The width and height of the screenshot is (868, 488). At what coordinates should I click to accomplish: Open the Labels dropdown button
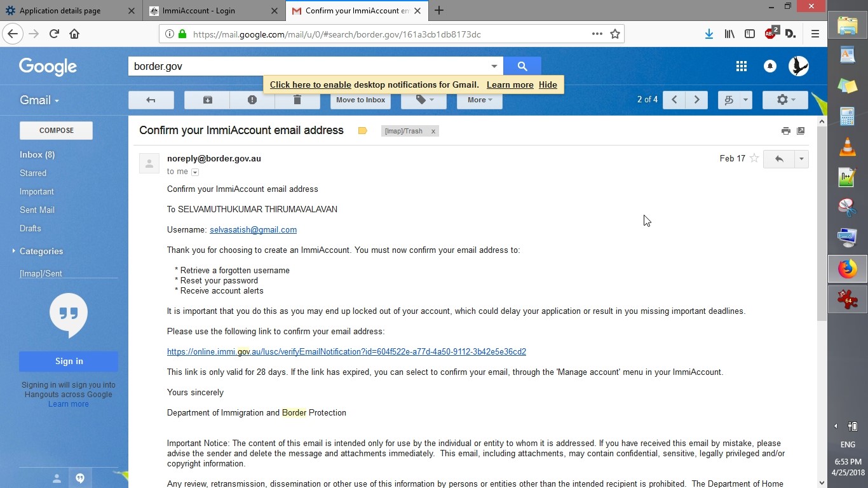coord(423,100)
